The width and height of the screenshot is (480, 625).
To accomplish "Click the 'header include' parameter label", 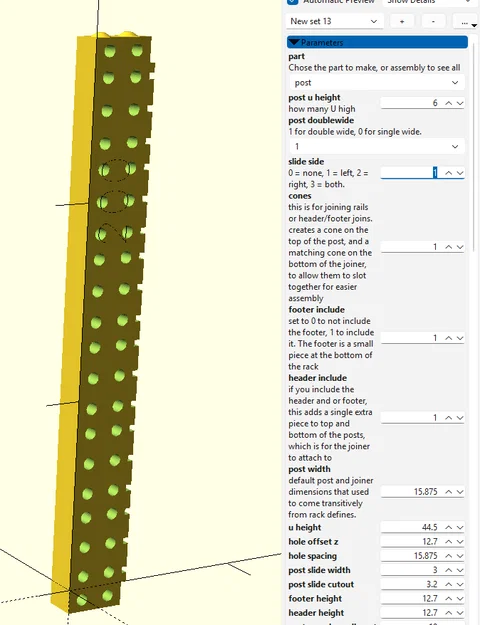I will click(317, 377).
